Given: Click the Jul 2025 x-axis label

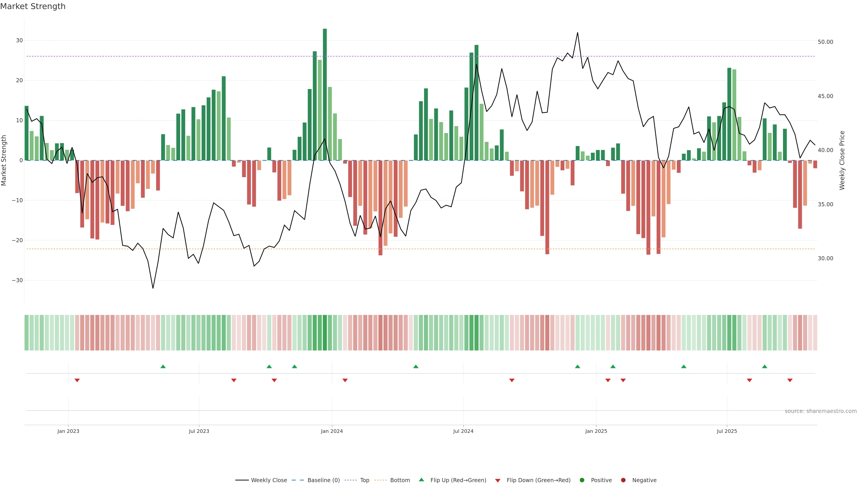Looking at the screenshot, I should [727, 431].
